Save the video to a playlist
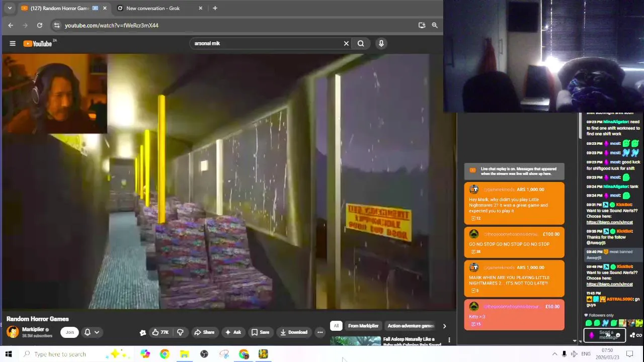Screen dimensions: 644x362 pos(260,332)
